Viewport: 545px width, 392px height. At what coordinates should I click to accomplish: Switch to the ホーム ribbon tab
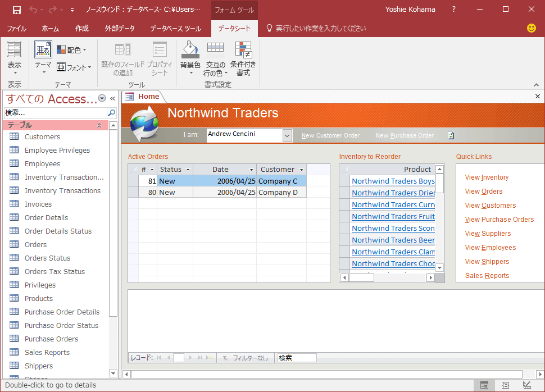[x=50, y=29]
